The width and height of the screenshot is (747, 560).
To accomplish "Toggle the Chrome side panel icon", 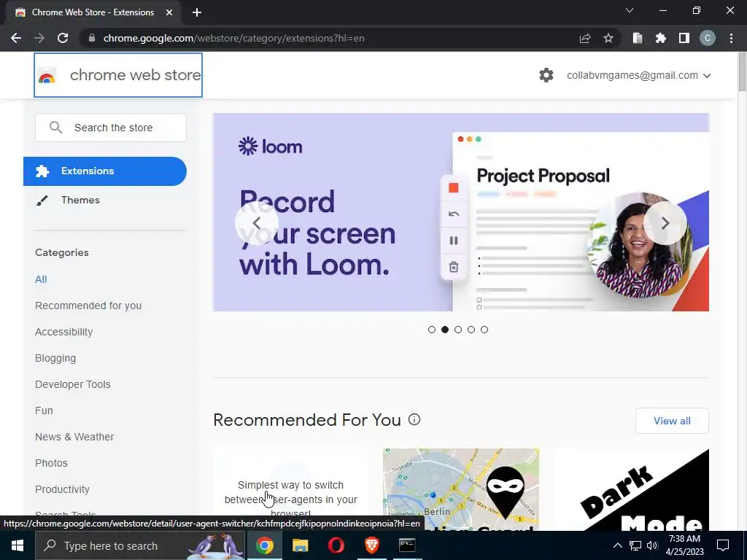I will click(x=684, y=38).
